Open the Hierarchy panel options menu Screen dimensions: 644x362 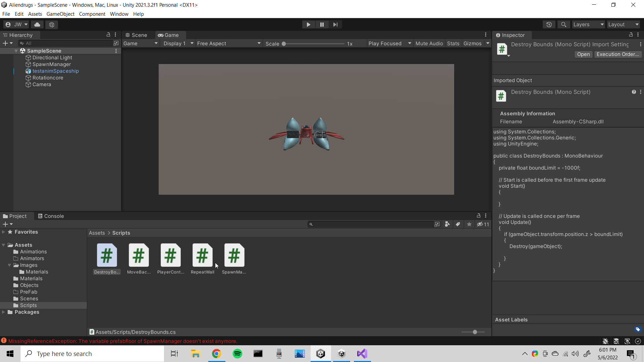tap(115, 35)
